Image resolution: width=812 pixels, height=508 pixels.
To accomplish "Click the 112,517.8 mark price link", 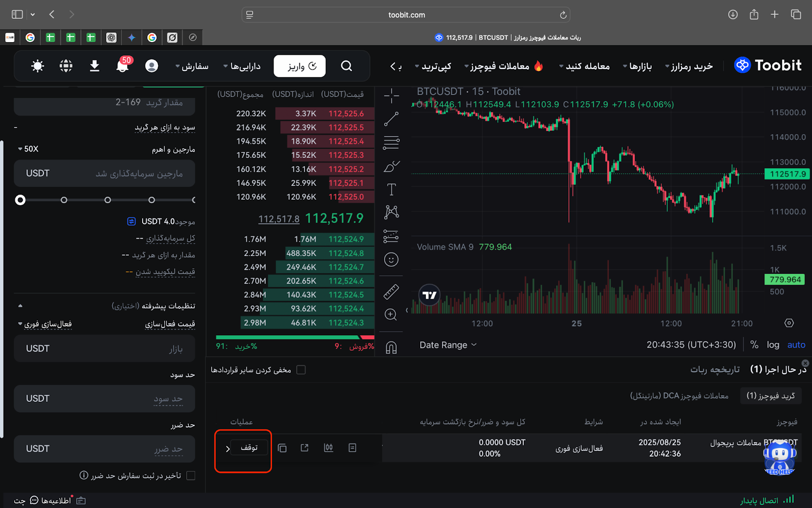I will click(x=279, y=219).
